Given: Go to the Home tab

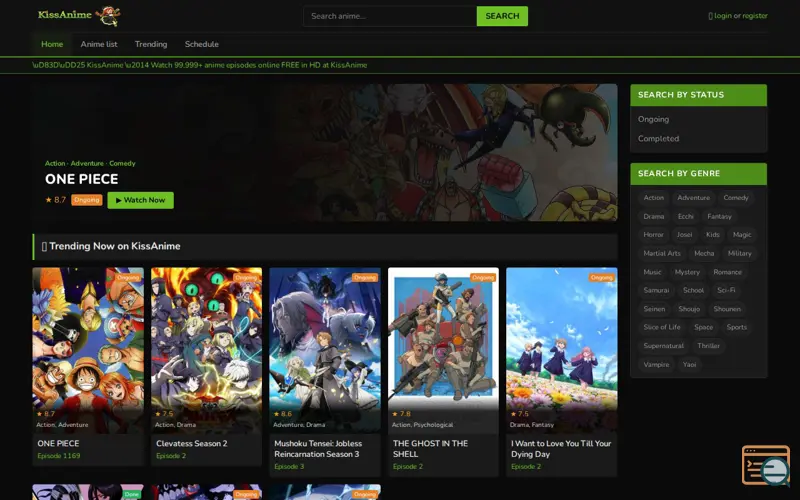Looking at the screenshot, I should point(52,44).
